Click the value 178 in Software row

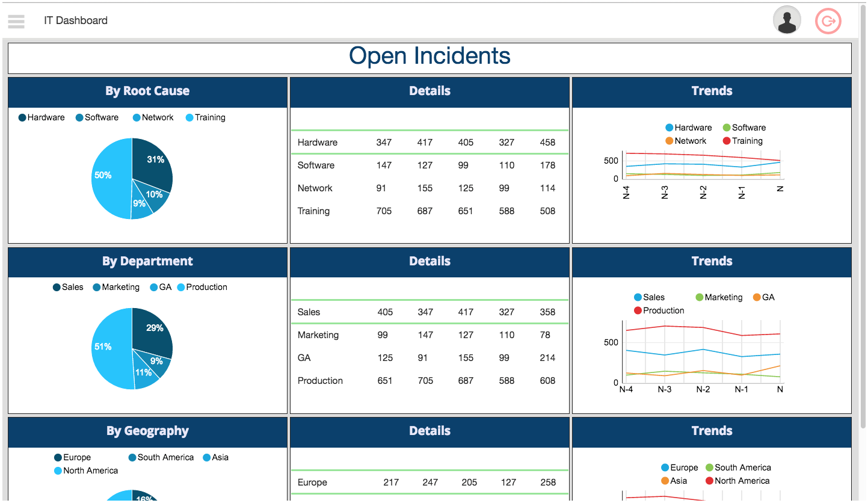click(547, 165)
